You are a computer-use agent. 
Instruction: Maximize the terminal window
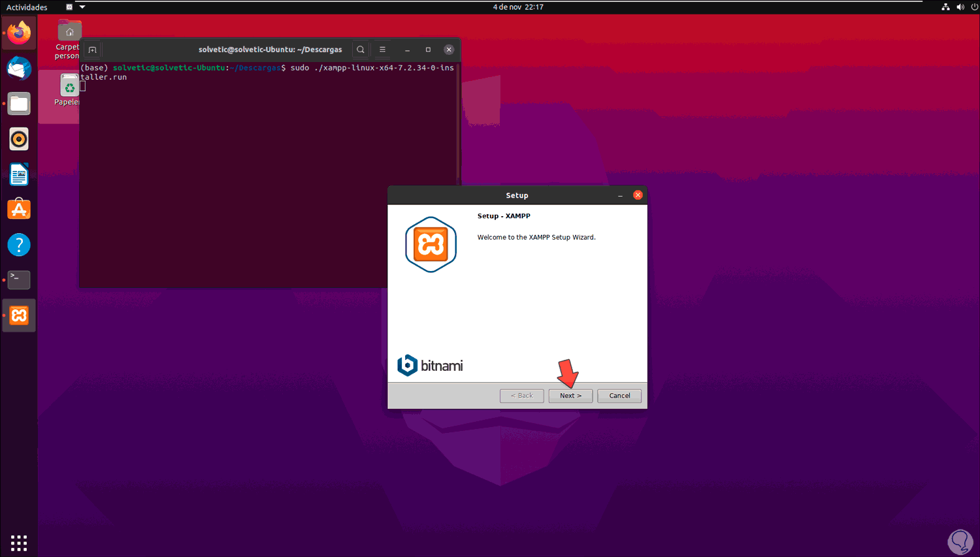pos(428,50)
